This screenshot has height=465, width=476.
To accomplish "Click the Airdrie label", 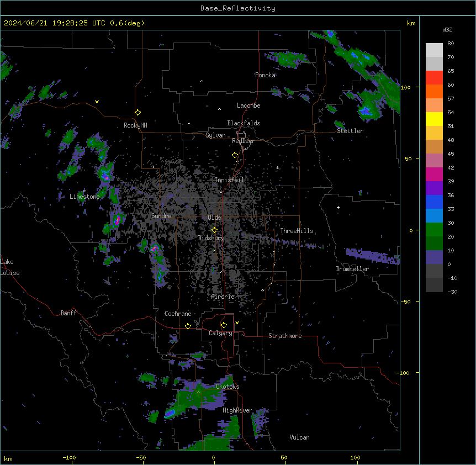I will [x=223, y=297].
